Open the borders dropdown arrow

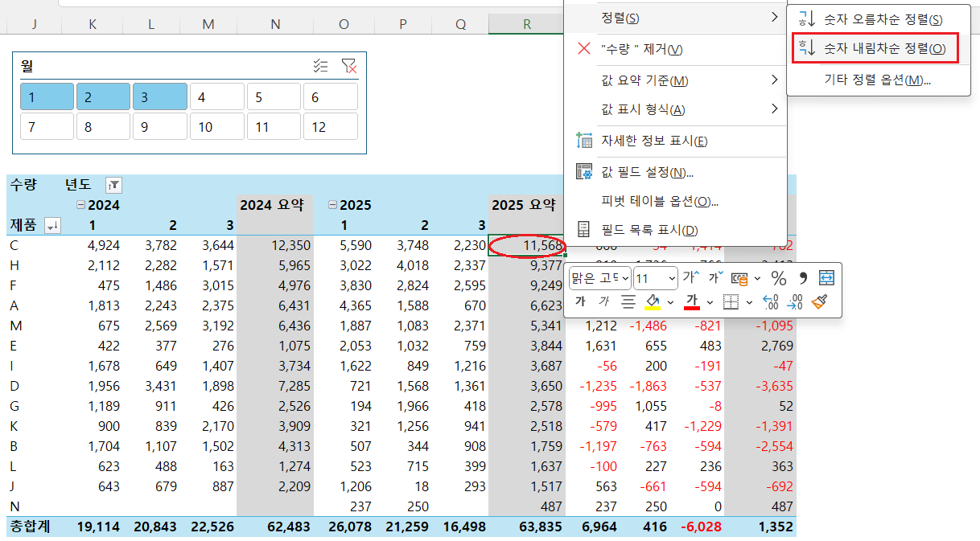[749, 302]
